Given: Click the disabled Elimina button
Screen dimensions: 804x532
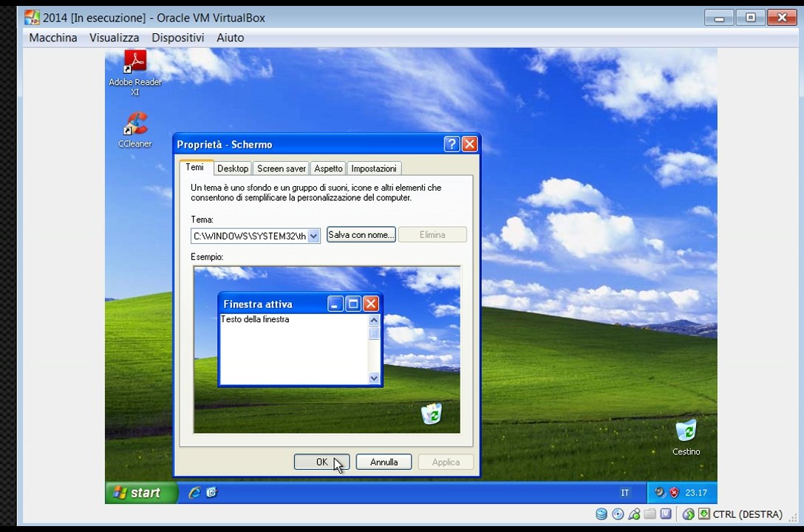Looking at the screenshot, I should pyautogui.click(x=432, y=235).
